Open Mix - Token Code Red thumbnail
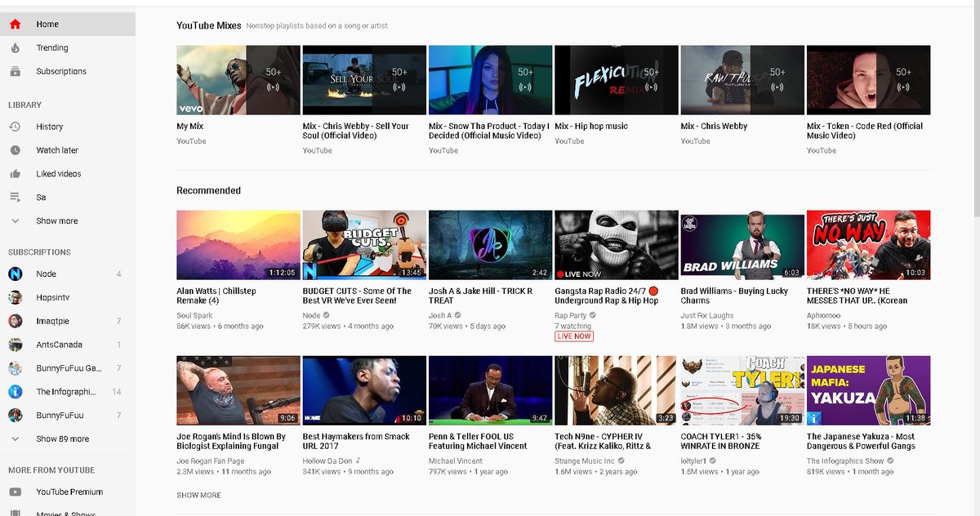The height and width of the screenshot is (516, 980). (869, 80)
